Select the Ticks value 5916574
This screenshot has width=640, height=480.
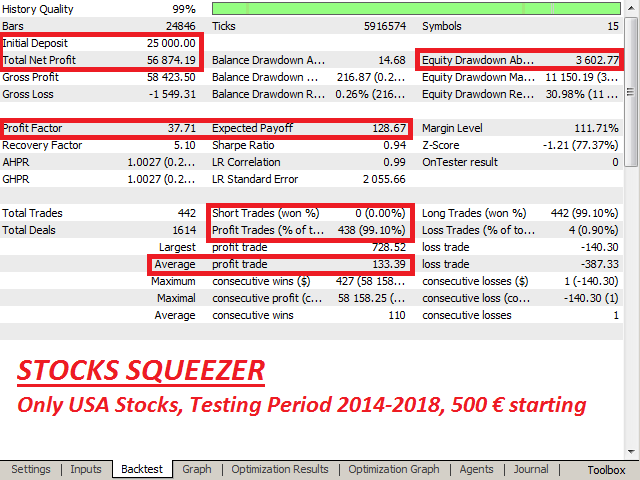(x=385, y=26)
